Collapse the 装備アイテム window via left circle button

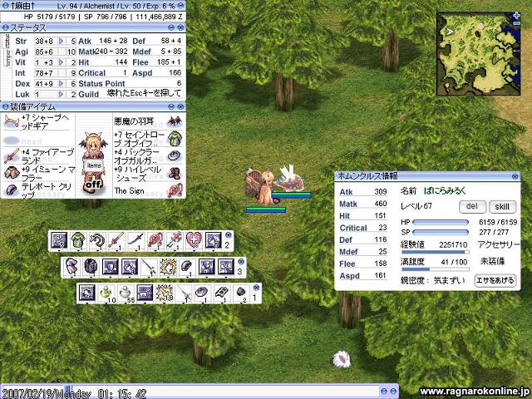coord(5,106)
